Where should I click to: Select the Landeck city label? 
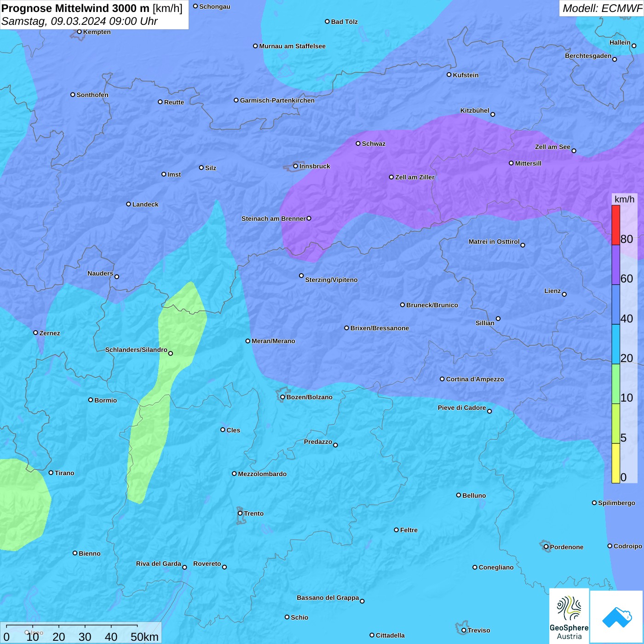pyautogui.click(x=145, y=204)
